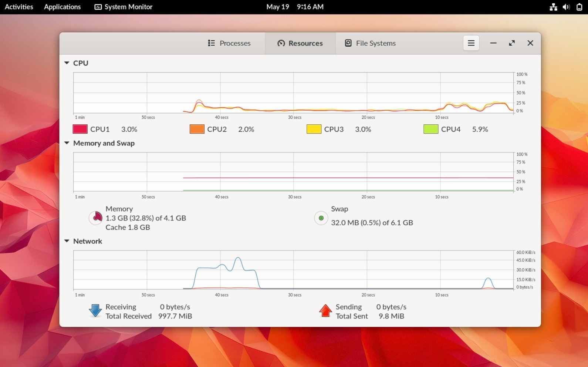Collapse the Memory and Swap section
Screen dimensions: 588x367
coord(67,143)
